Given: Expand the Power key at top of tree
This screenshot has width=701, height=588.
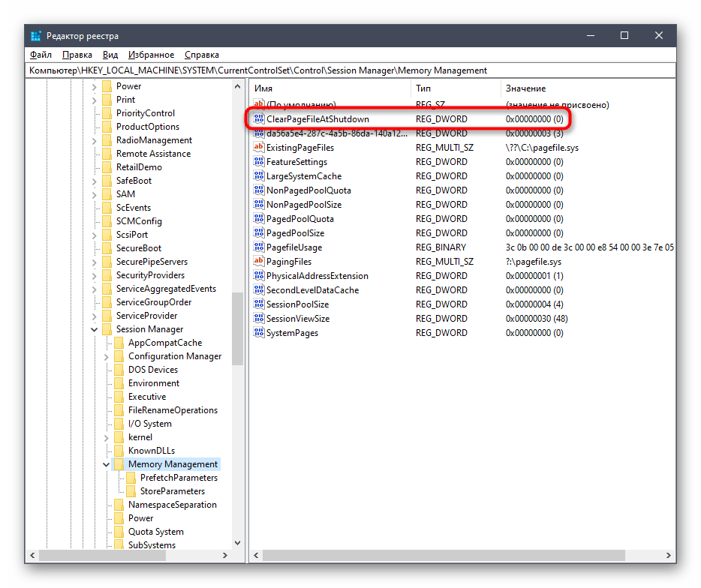Looking at the screenshot, I should (x=95, y=86).
